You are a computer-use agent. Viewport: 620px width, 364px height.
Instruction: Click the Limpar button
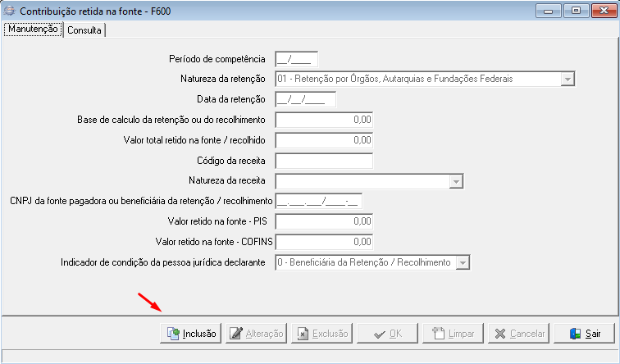tap(454, 334)
